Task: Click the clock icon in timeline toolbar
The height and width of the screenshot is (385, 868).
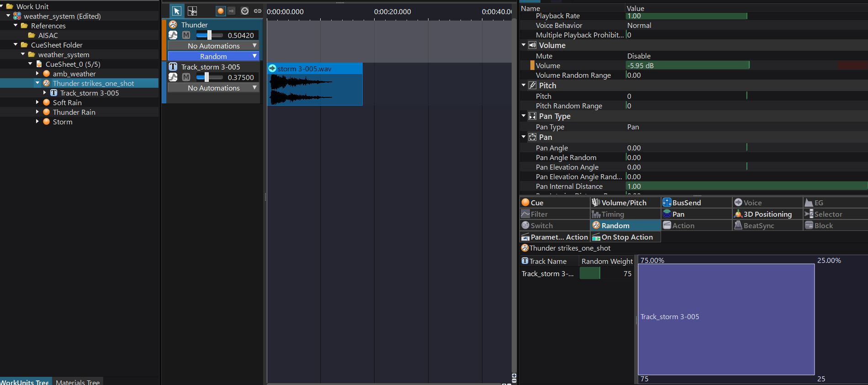Action: coord(245,11)
